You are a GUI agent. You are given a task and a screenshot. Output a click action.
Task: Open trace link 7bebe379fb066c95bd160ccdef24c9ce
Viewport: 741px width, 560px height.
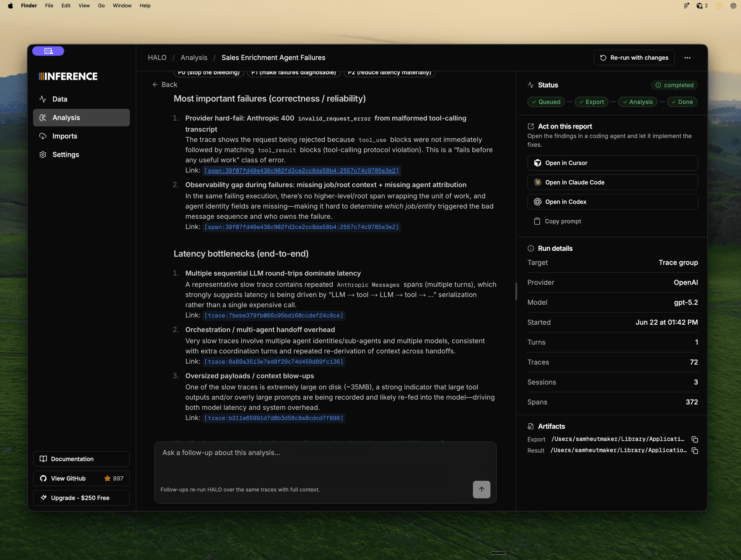[274, 315]
